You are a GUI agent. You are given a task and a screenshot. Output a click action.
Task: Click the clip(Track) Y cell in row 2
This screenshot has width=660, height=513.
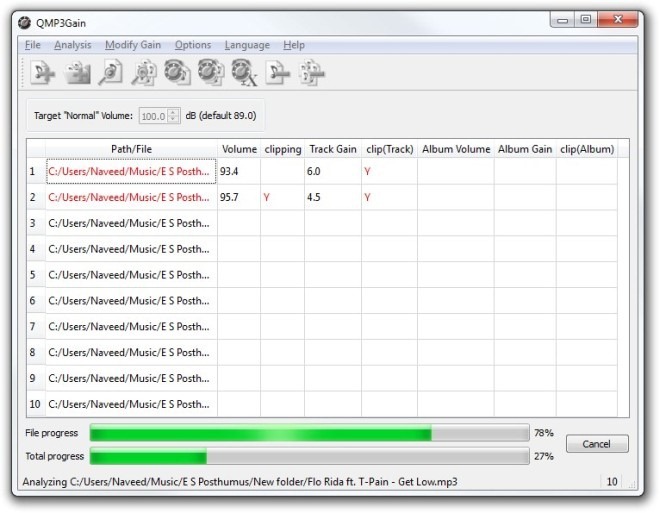389,197
